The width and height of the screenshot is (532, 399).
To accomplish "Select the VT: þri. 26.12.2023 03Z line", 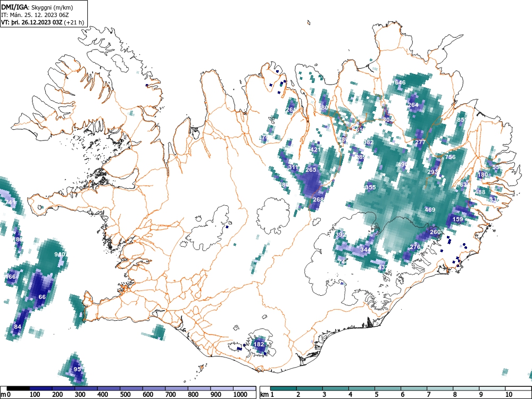I will coord(43,22).
